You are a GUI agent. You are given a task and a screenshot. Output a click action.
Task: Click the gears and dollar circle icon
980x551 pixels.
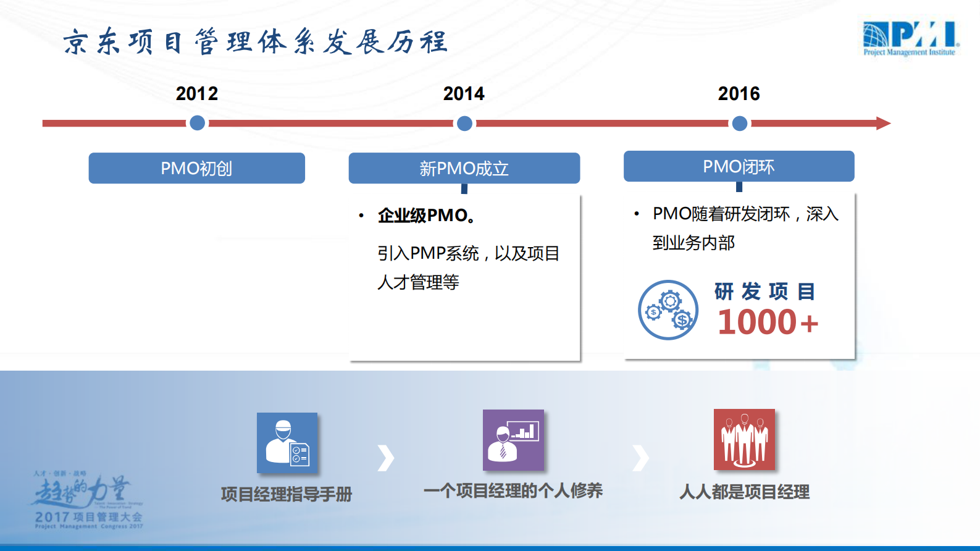(668, 309)
